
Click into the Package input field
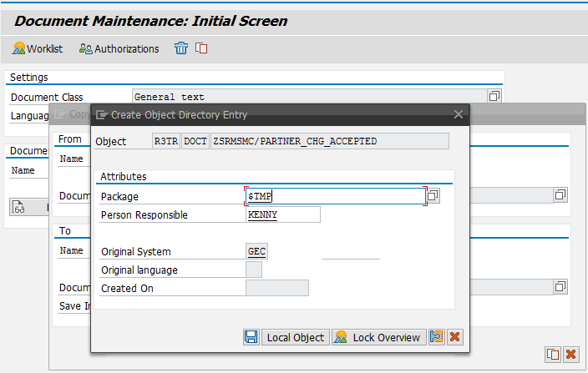click(x=335, y=196)
